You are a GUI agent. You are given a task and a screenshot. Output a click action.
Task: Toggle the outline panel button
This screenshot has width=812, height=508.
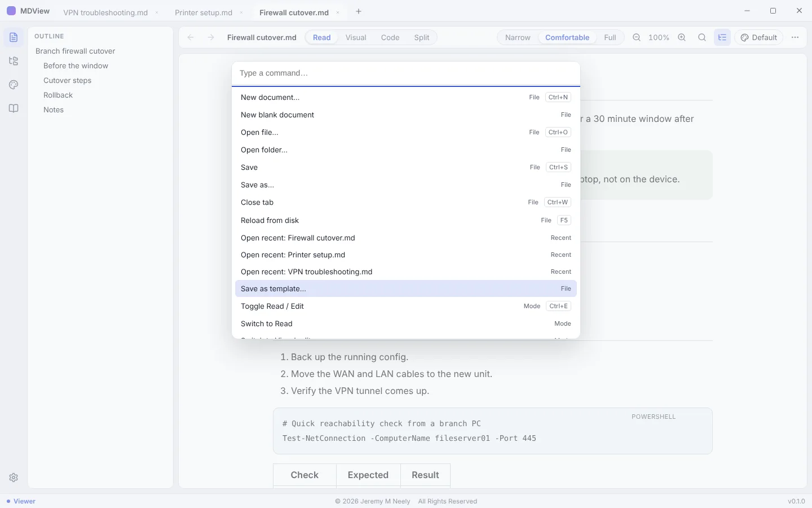coord(722,37)
